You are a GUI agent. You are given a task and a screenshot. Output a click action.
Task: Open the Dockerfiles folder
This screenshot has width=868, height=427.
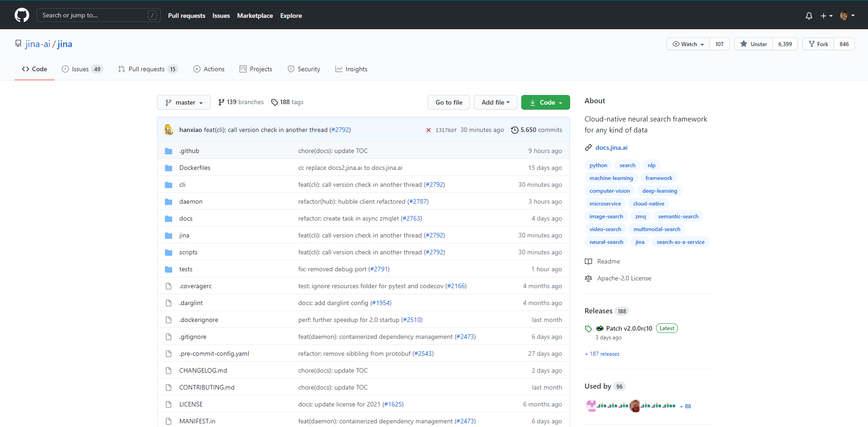pyautogui.click(x=195, y=168)
